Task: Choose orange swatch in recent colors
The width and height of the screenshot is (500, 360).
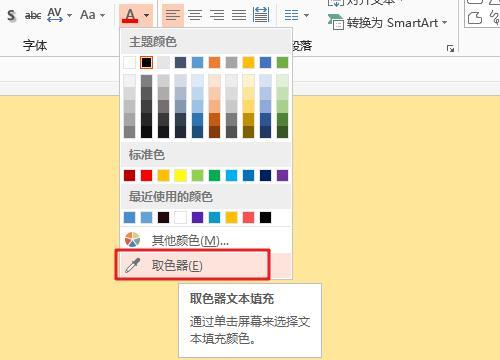Action: click(x=231, y=218)
